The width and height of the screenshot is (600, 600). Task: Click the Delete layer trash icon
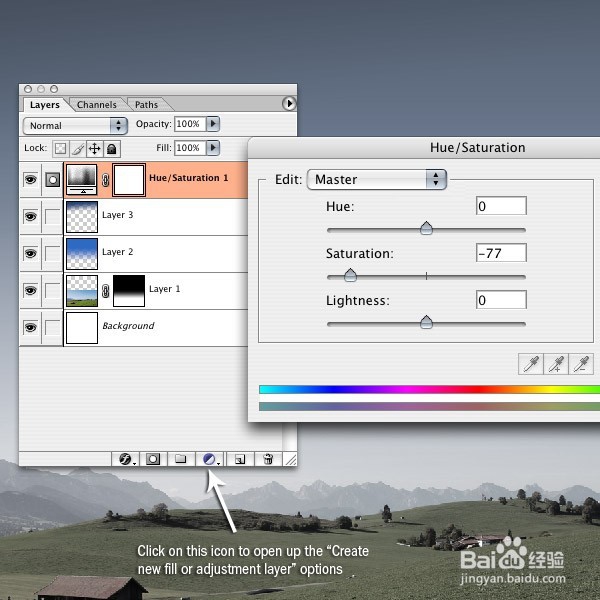(x=268, y=459)
